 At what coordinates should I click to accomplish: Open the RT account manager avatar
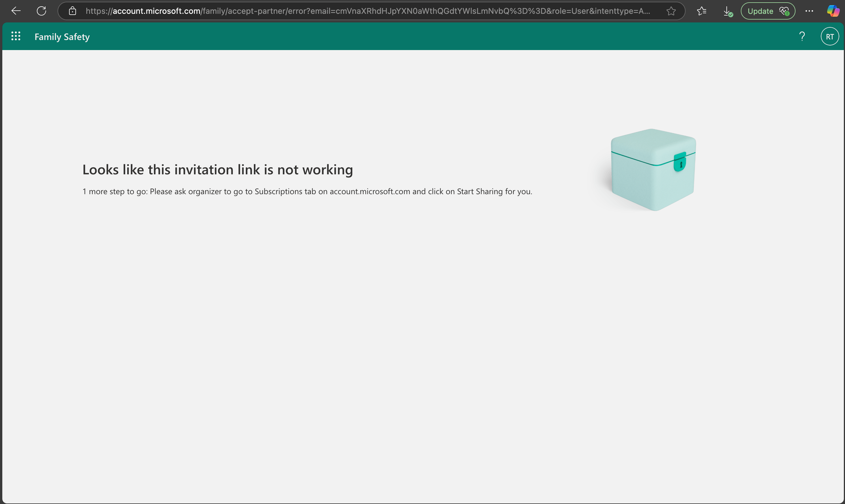(829, 37)
